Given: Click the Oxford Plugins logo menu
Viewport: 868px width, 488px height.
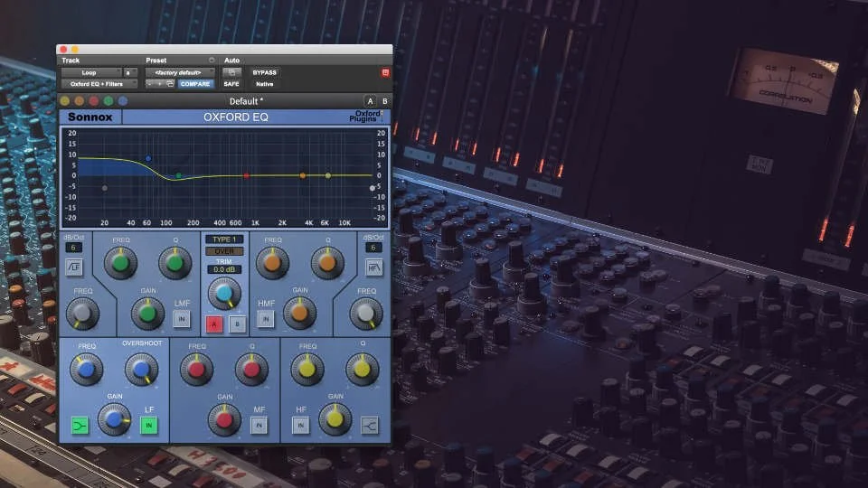Looking at the screenshot, I should (x=366, y=117).
